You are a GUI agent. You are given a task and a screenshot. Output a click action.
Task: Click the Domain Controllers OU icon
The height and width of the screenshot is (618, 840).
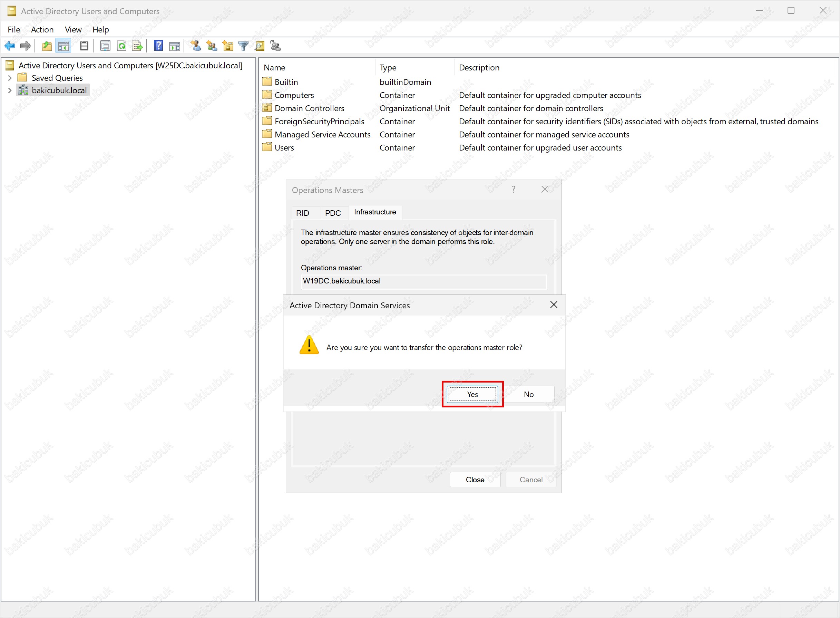click(267, 108)
